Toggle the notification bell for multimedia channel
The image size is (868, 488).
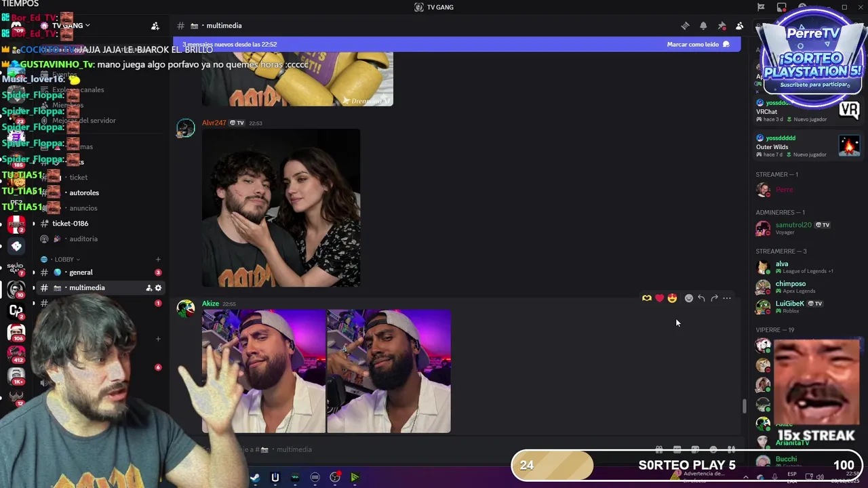[x=703, y=26]
